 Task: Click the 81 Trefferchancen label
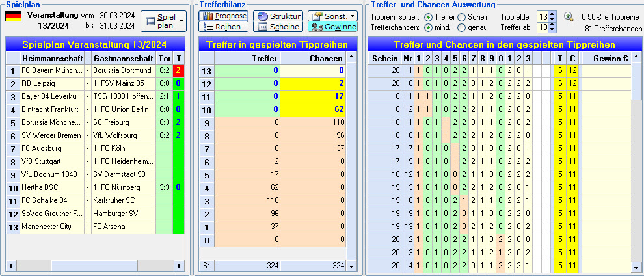click(613, 29)
